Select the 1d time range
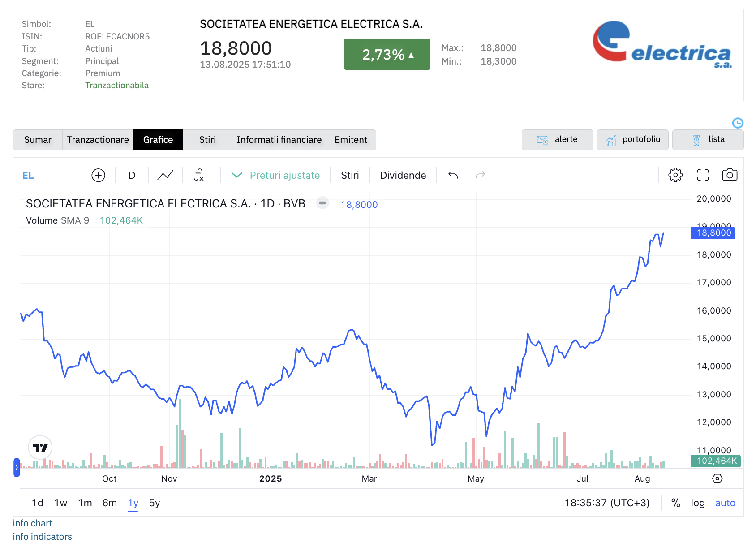 [x=38, y=503]
